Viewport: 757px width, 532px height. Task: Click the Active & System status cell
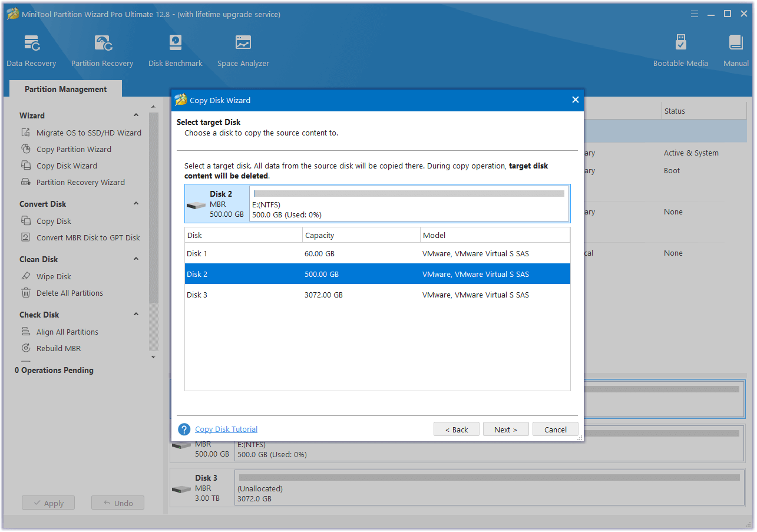click(x=691, y=153)
